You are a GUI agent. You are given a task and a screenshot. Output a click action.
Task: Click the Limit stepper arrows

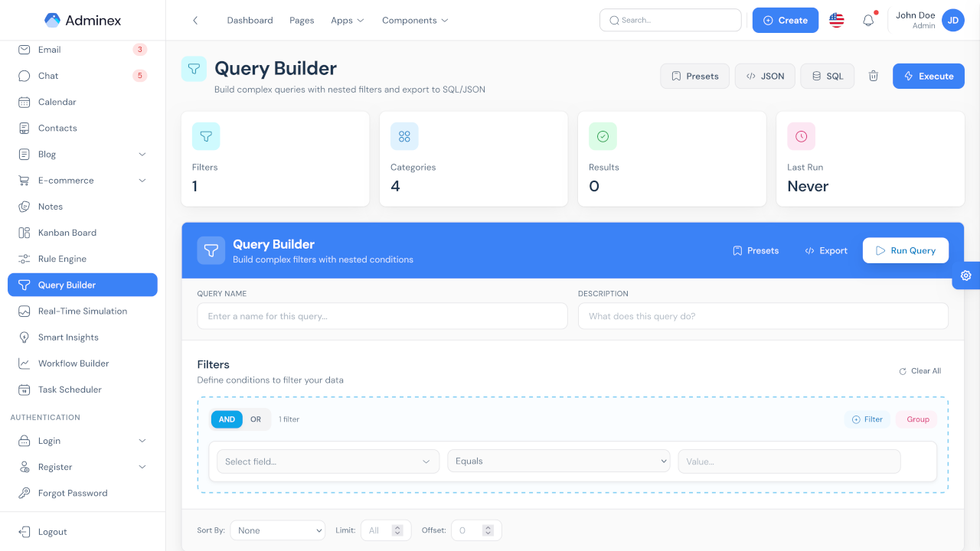(x=397, y=530)
